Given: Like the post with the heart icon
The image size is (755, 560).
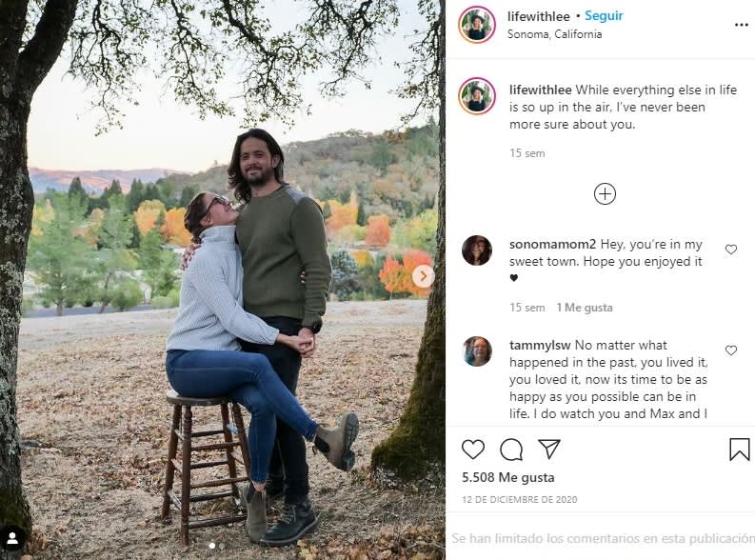Looking at the screenshot, I should coord(473,450).
